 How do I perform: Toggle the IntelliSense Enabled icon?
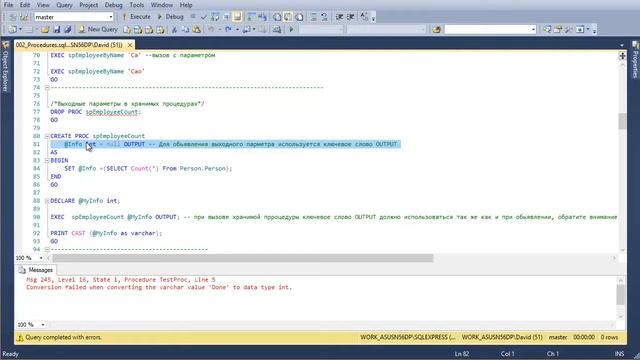237,17
